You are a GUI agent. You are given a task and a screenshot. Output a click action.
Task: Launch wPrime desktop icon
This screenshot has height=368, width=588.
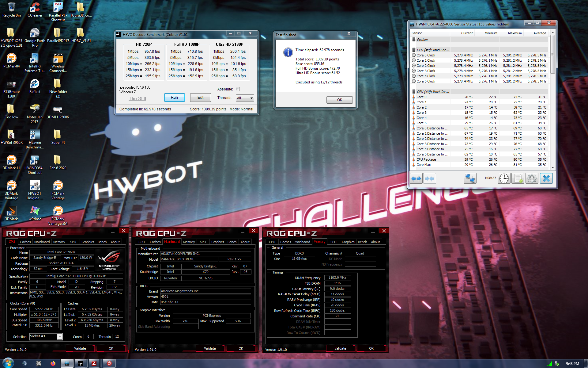coord(35,213)
